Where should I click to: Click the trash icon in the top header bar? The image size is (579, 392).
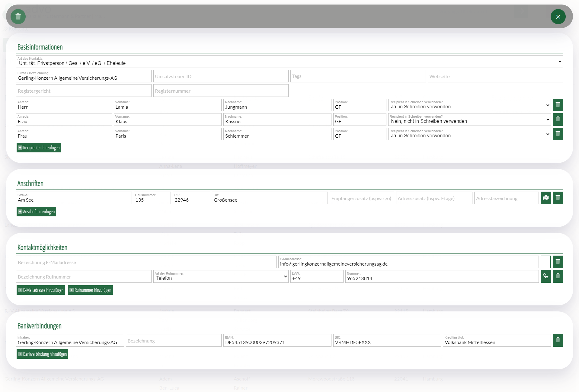[x=18, y=17]
